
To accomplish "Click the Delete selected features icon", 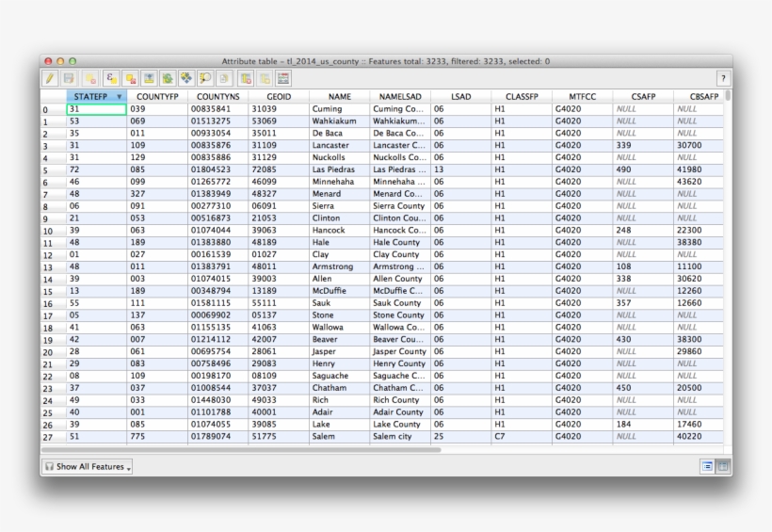I will (89, 79).
